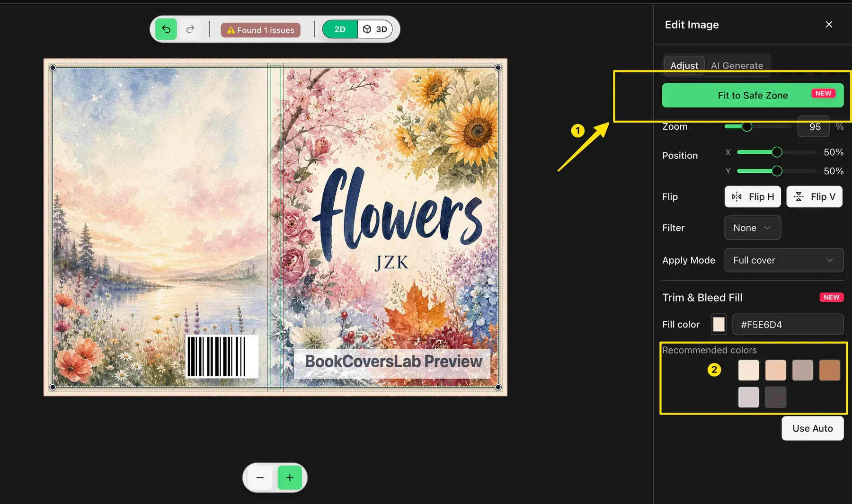Viewport: 852px width, 504px height.
Task: Select the top-left resize handle of cover
Action: coord(53,68)
